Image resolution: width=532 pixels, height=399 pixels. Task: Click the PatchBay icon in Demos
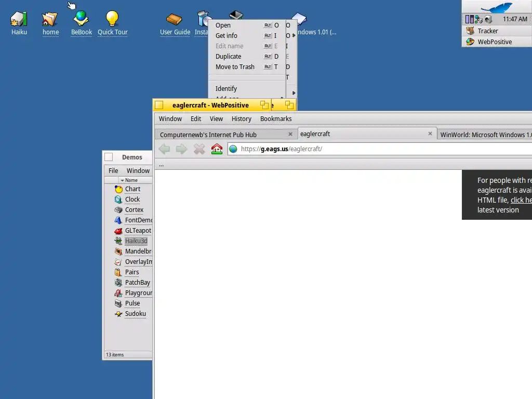coord(118,283)
